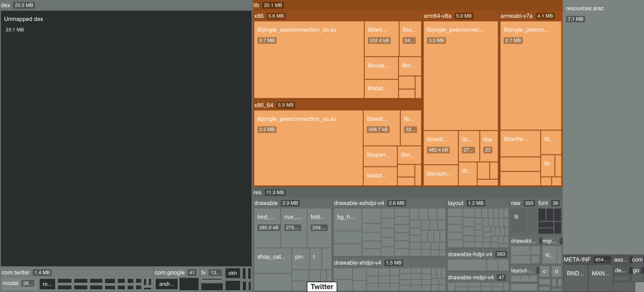644x292 pixels.
Task: Select the com.google 41 node
Action: point(169,272)
